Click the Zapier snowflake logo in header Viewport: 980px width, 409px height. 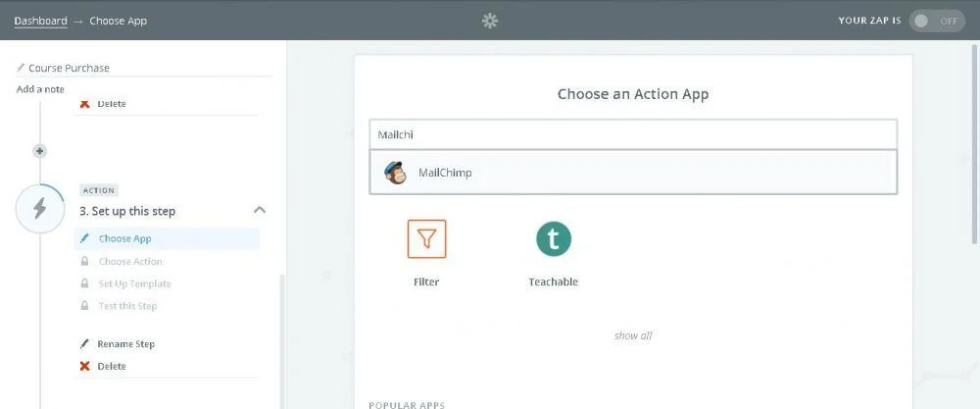coord(490,21)
